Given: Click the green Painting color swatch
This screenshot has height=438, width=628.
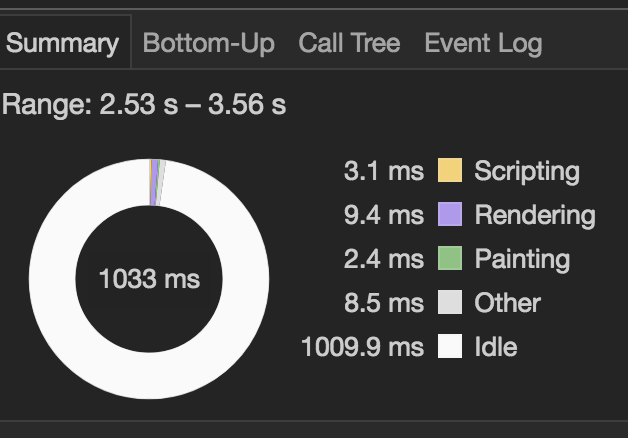Looking at the screenshot, I should 450,258.
